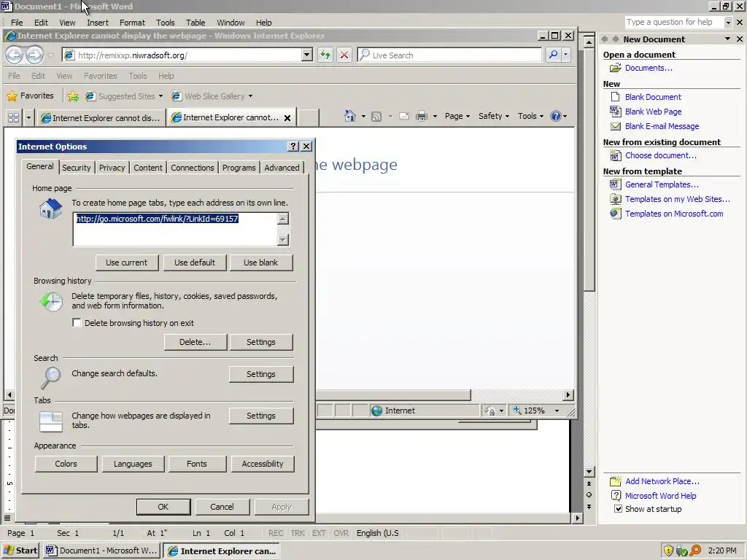747x560 pixels.
Task: Switch to the Connections tab
Action: [193, 168]
